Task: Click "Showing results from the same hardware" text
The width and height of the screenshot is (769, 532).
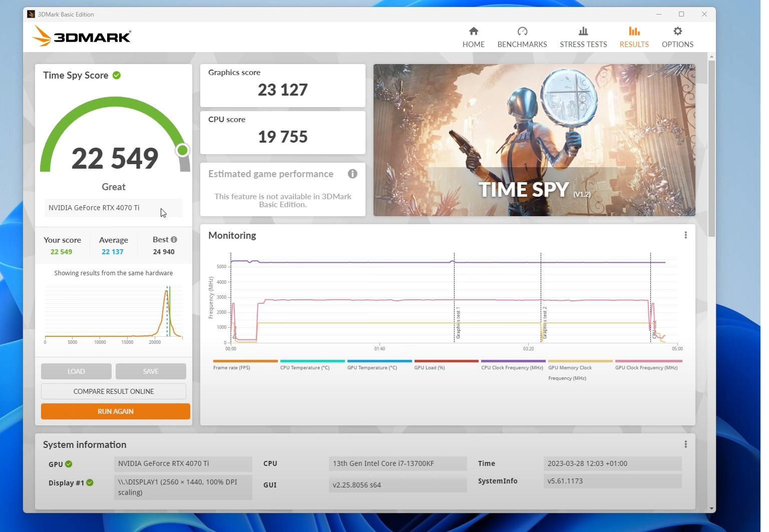Action: pyautogui.click(x=114, y=273)
